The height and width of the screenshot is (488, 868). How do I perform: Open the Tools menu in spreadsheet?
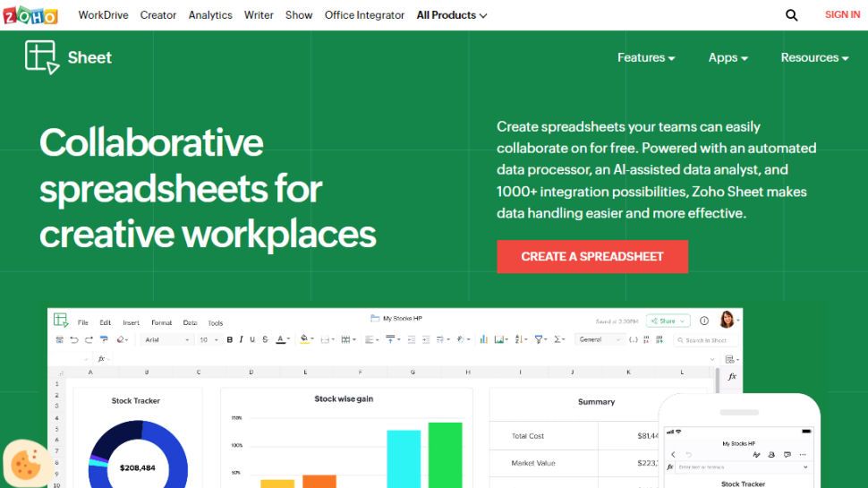[216, 323]
